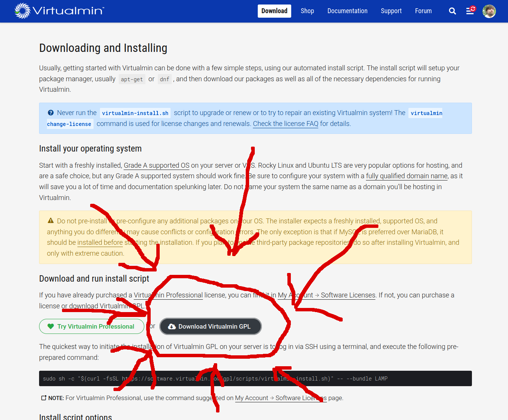Select the Download nav tab
The image size is (508, 420).
(274, 11)
